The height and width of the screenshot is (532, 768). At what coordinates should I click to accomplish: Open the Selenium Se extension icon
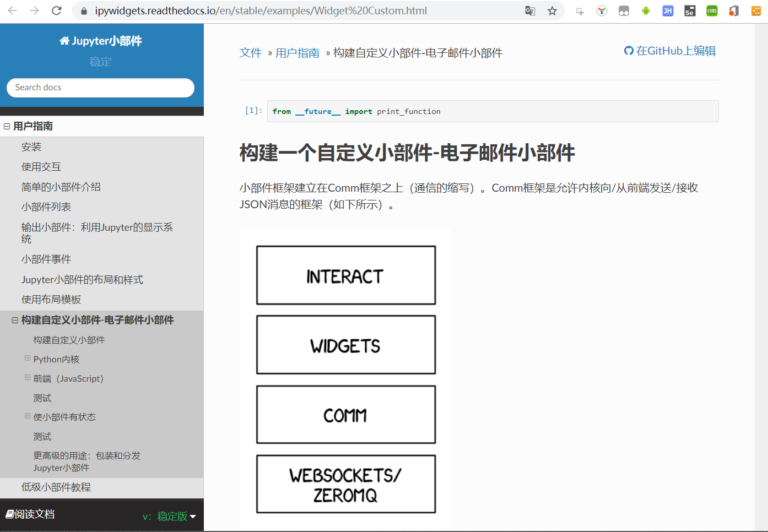point(689,10)
